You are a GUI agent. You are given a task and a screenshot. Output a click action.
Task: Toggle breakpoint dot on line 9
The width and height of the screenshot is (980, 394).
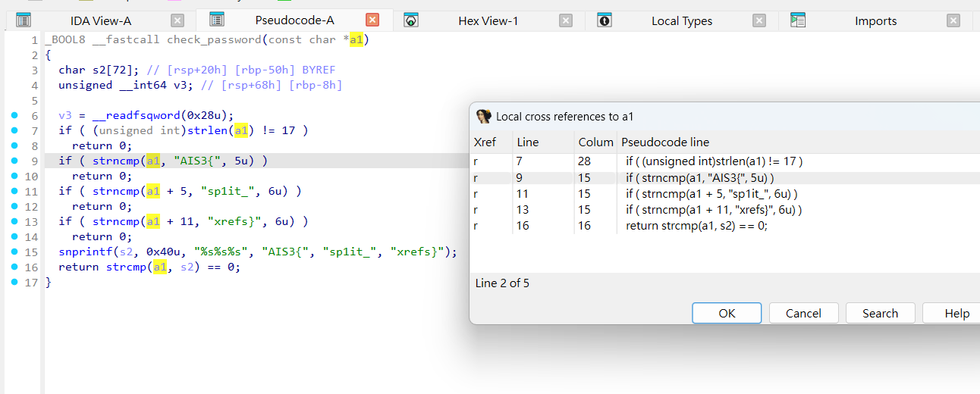click(14, 161)
